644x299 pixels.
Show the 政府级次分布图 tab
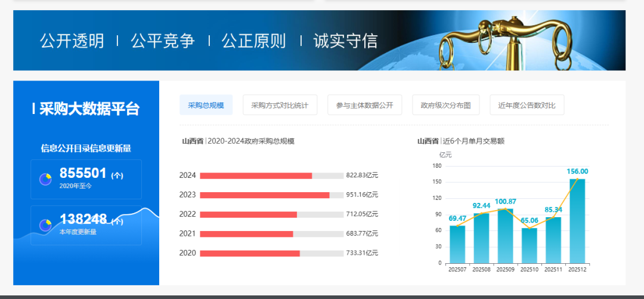tap(445, 105)
